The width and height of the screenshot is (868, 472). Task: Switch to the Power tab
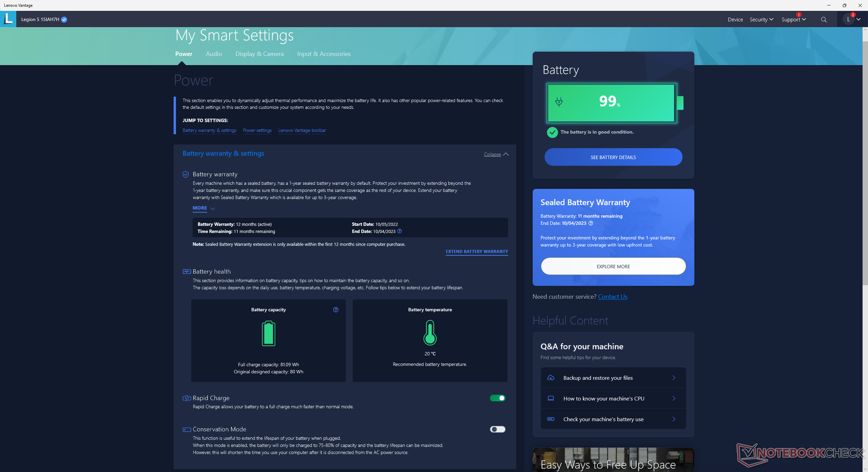point(184,54)
